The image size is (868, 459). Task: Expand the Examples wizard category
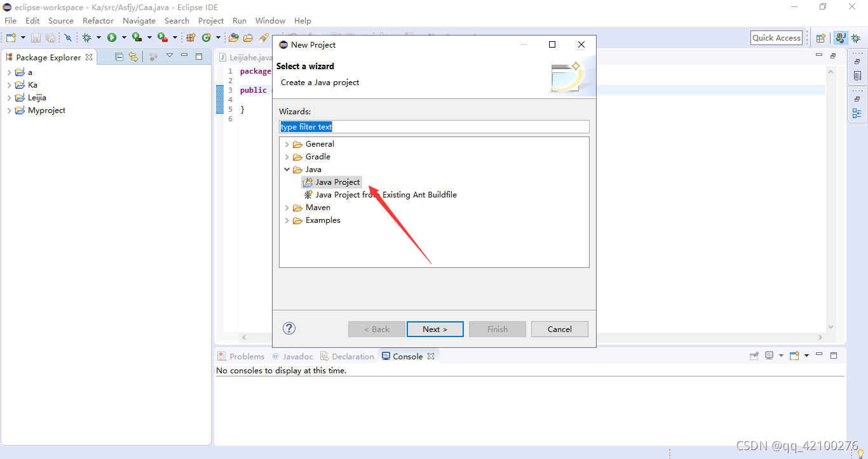287,220
